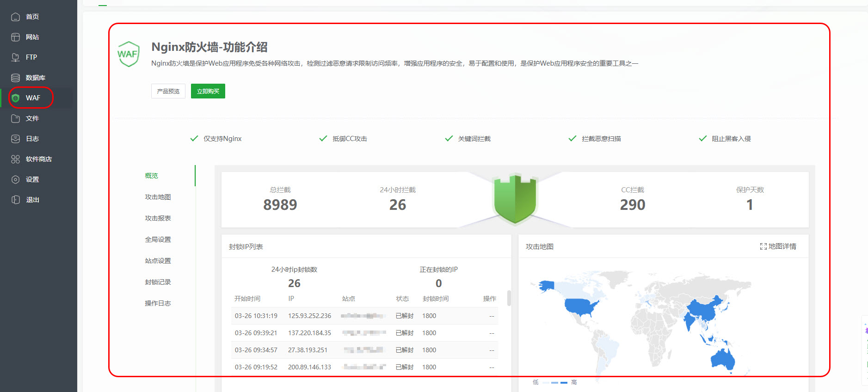
Task: Open the 全局设置 tab
Action: click(158, 239)
